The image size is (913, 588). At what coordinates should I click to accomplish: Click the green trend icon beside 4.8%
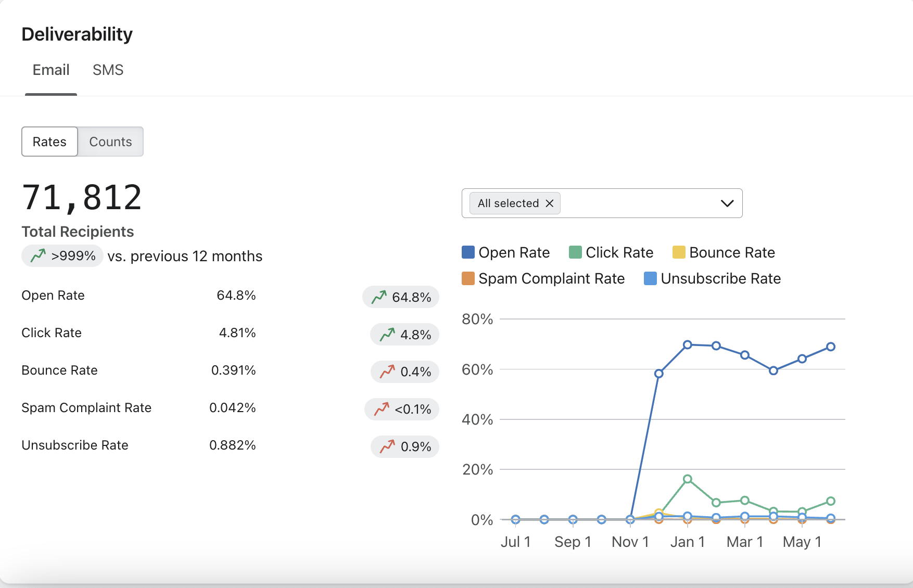(x=387, y=334)
